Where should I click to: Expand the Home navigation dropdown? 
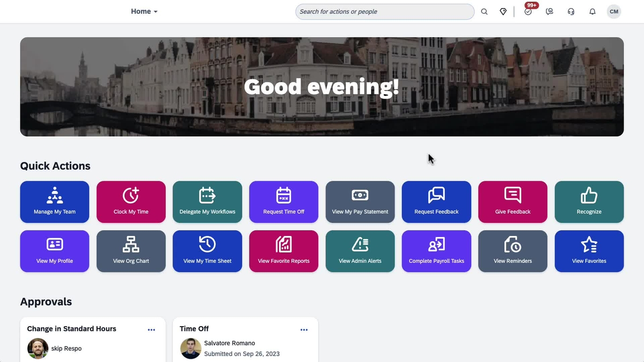pos(144,11)
